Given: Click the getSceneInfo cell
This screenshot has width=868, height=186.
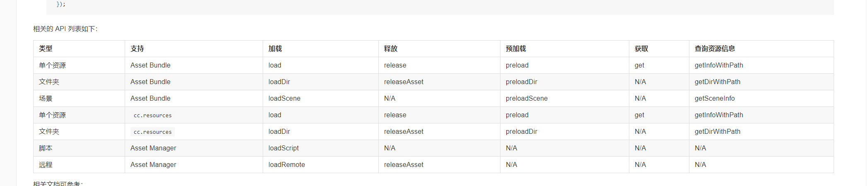Looking at the screenshot, I should (715, 99).
